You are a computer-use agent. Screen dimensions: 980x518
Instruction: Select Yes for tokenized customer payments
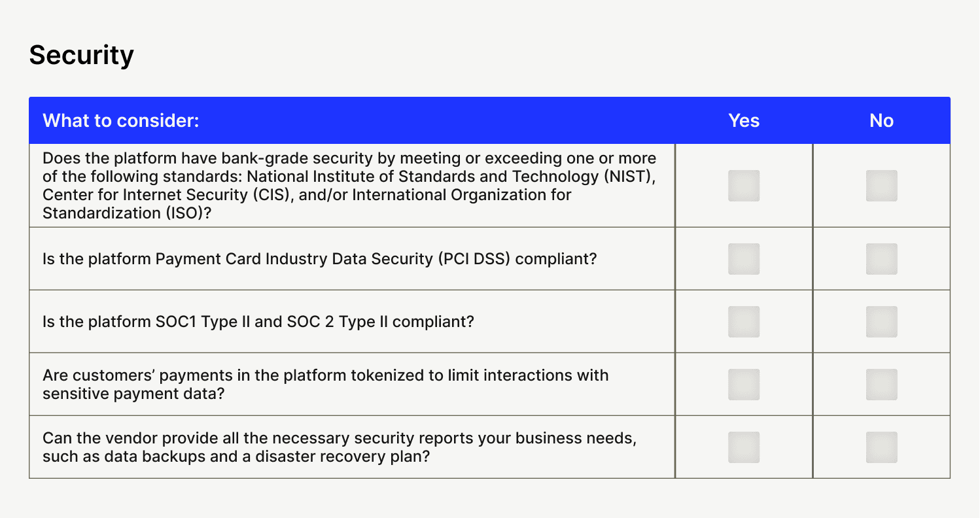tap(744, 385)
